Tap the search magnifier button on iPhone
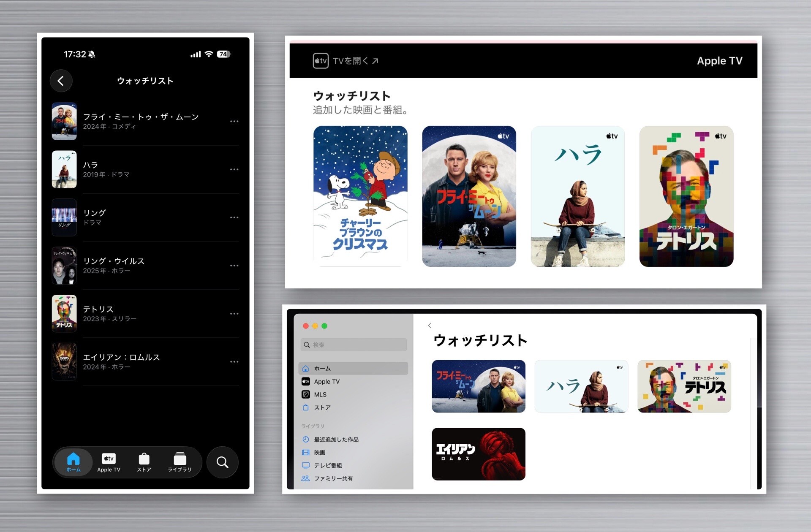This screenshot has width=811, height=532. [x=222, y=462]
